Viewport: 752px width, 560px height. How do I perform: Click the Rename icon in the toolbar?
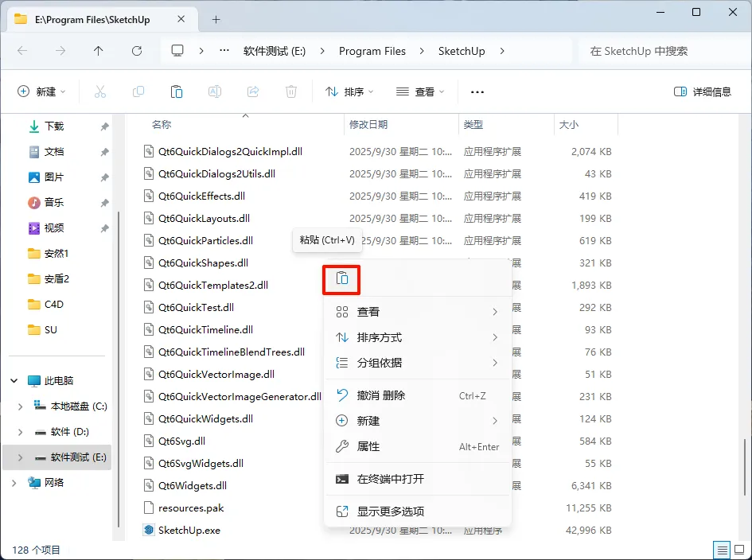(x=215, y=91)
